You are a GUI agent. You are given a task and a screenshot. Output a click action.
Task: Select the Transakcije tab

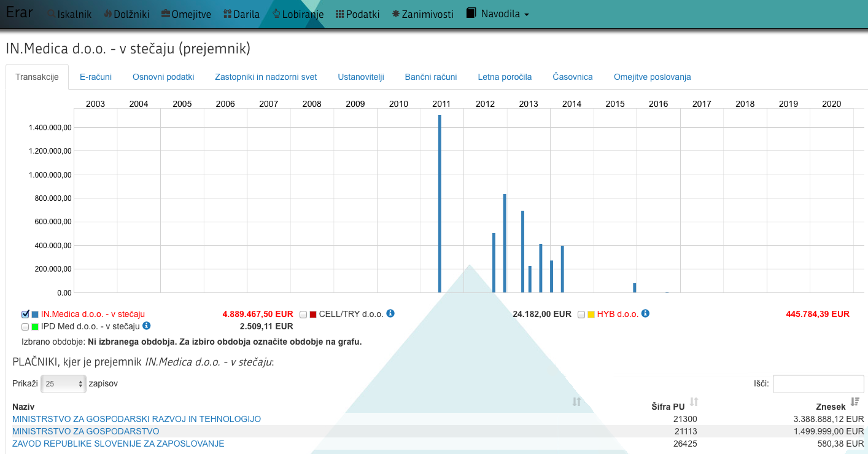(37, 77)
